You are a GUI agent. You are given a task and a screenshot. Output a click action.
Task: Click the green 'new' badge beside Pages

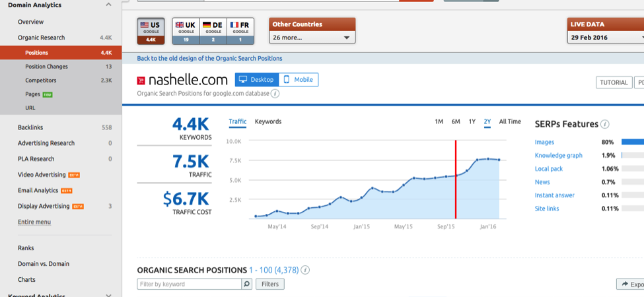click(48, 95)
